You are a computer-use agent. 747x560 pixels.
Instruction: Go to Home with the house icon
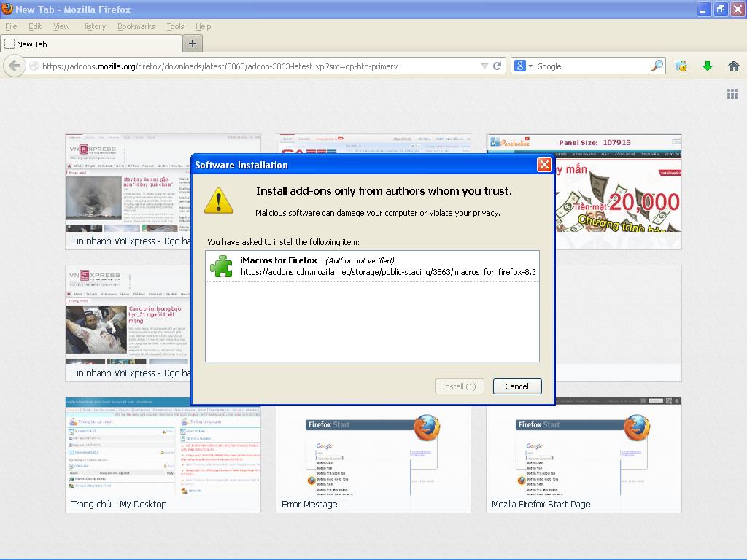[734, 66]
